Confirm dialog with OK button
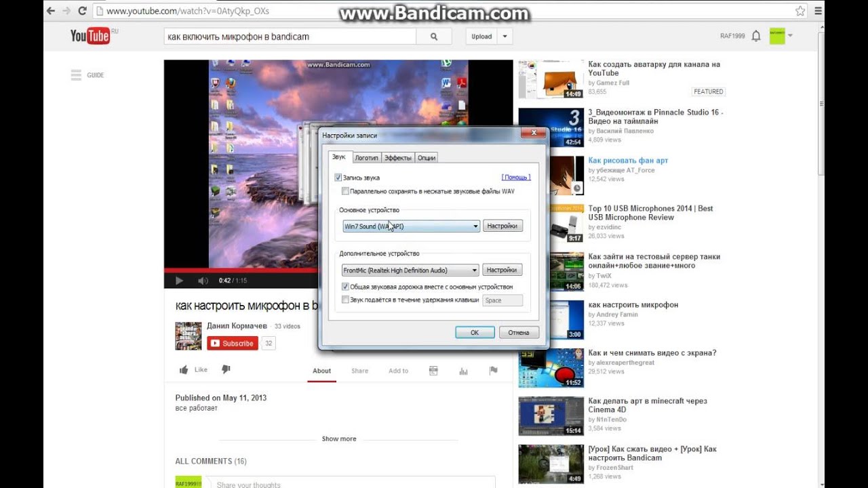The width and height of the screenshot is (868, 488). 475,332
